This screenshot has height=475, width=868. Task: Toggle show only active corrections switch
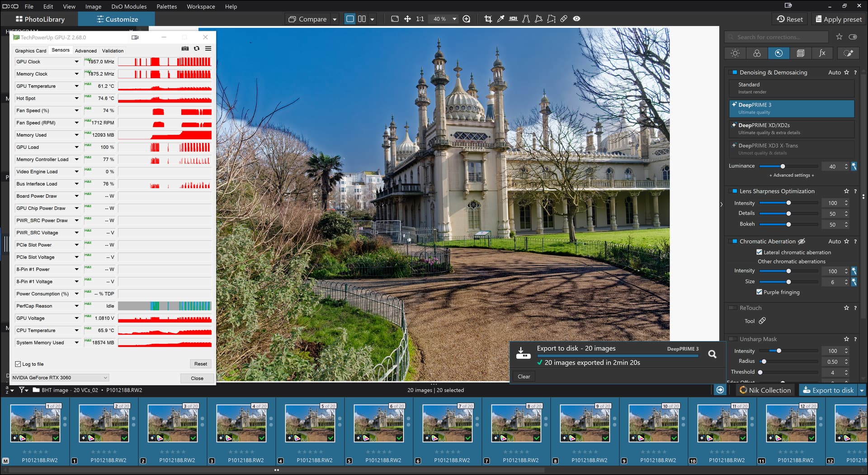tap(853, 37)
